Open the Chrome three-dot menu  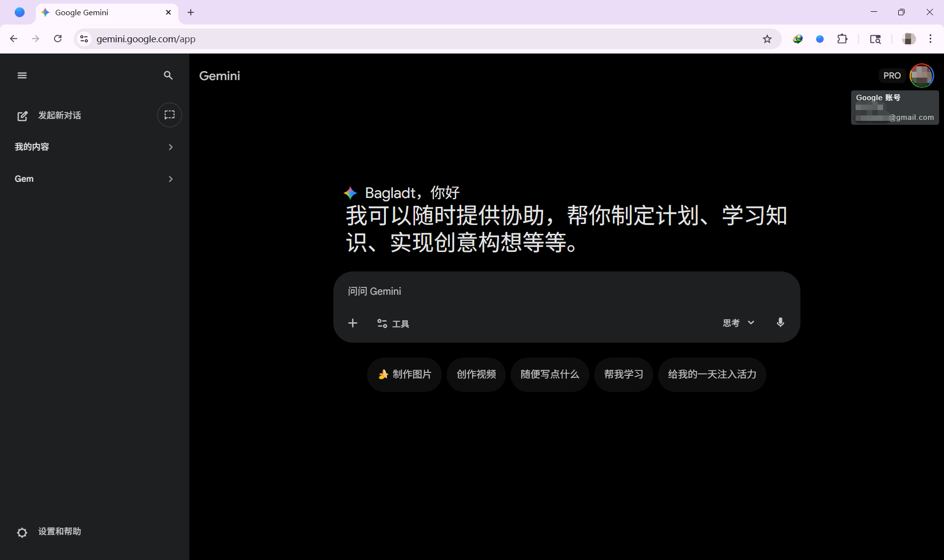tap(931, 39)
